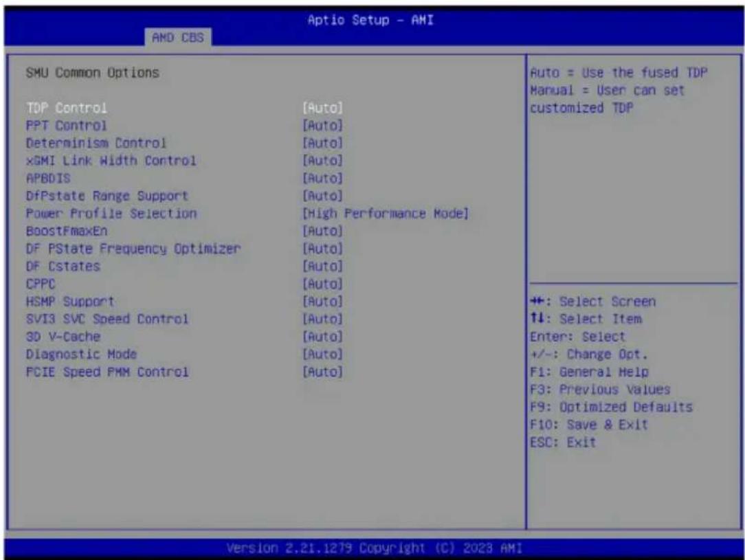This screenshot has width=745, height=560.
Task: Open the APBDIS [Auto] value
Action: 322,178
